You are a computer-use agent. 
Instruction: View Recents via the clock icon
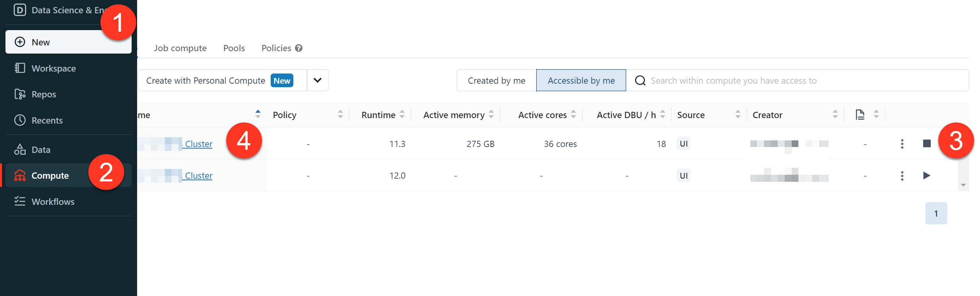coord(47,120)
